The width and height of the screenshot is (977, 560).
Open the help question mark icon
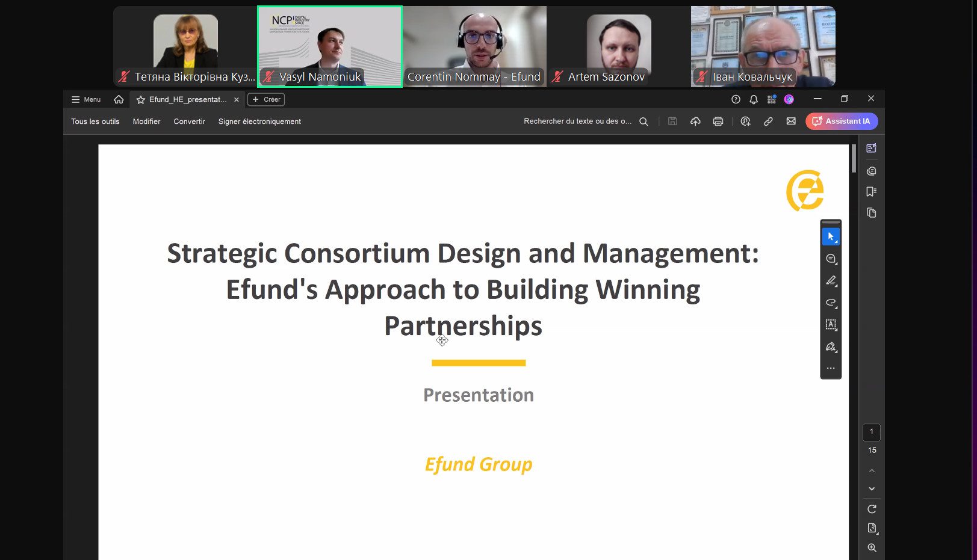[x=736, y=99]
